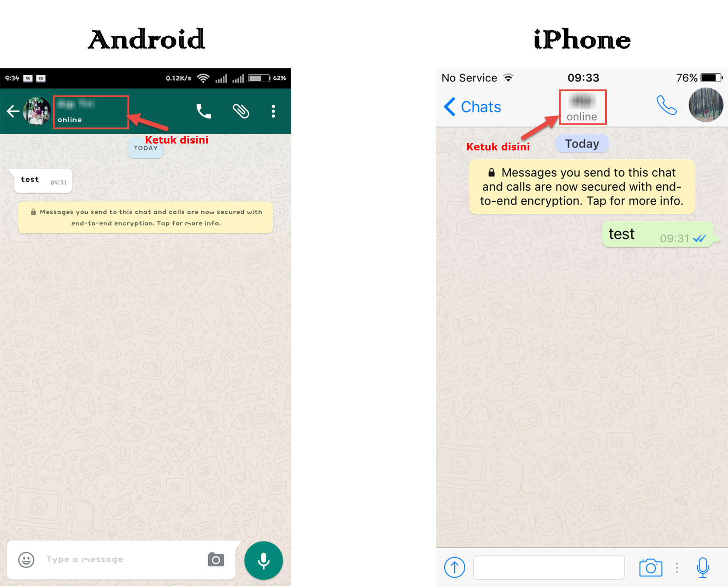Open the camera in iPhone chat bar
This screenshot has width=728, height=587.
pyautogui.click(x=651, y=568)
